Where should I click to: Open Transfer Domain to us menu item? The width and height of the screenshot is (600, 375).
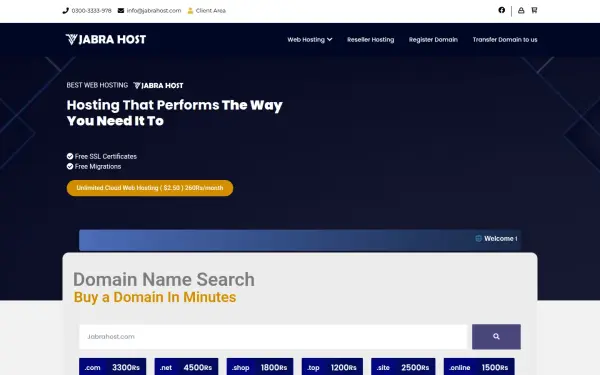click(x=505, y=39)
